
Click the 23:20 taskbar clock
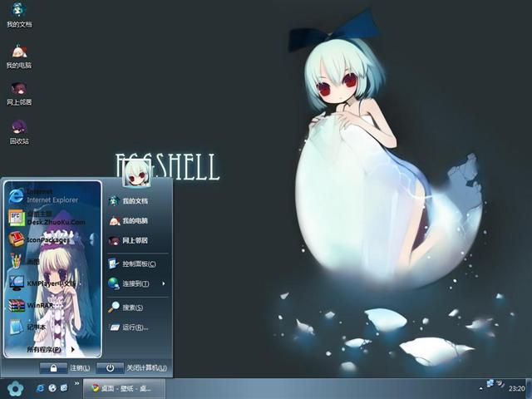517,388
